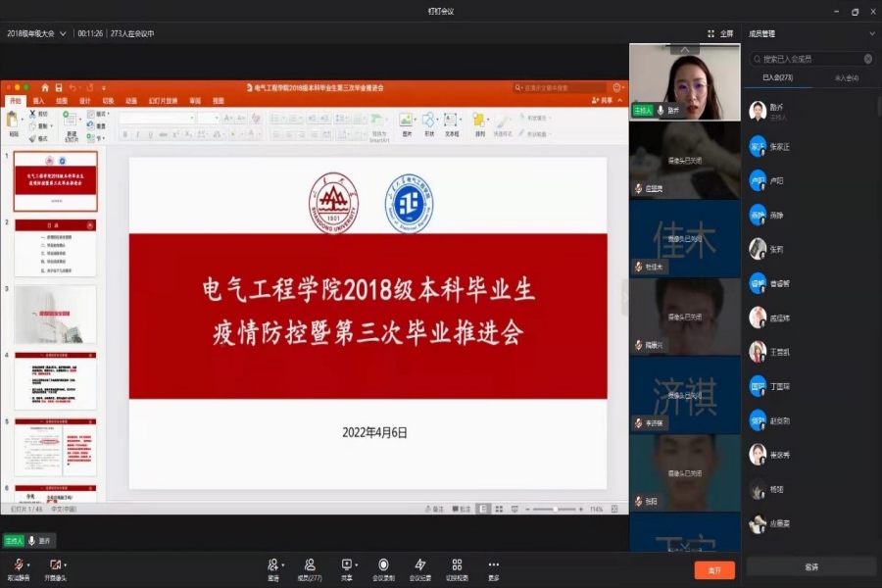Switch to 未入会(4) tab
Screen dimensions: 882x588
click(x=846, y=77)
